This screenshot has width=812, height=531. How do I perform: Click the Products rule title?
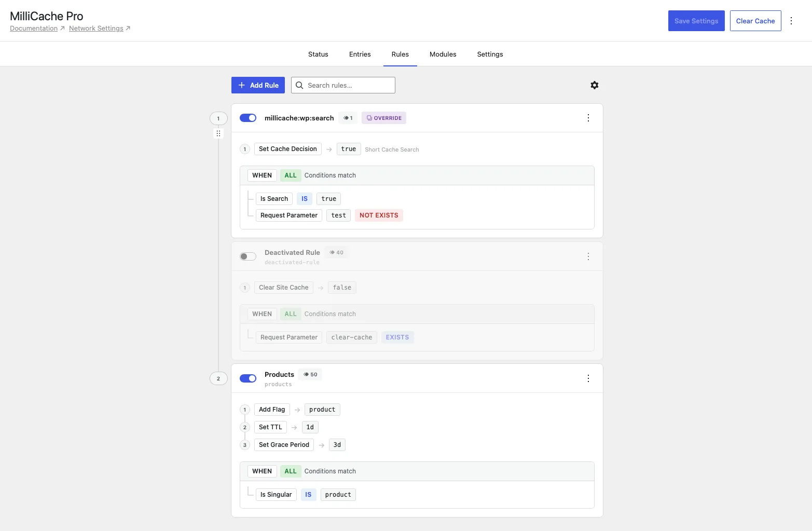tap(279, 374)
